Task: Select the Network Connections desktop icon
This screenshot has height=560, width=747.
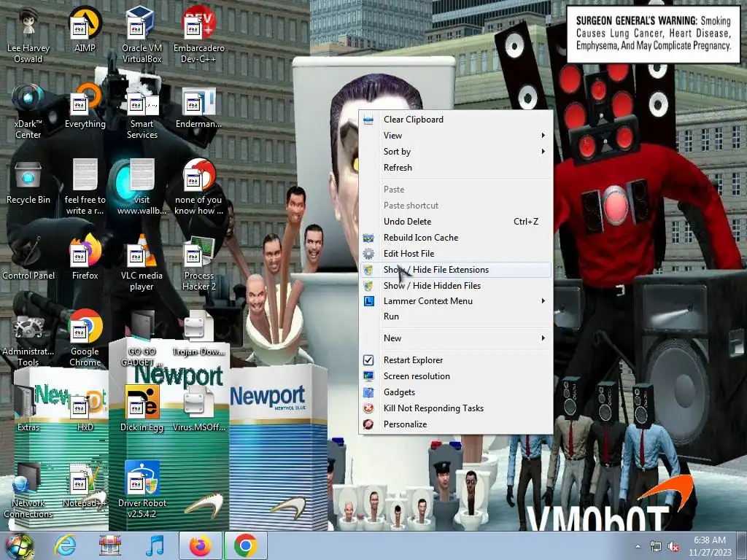Action: coord(28,491)
